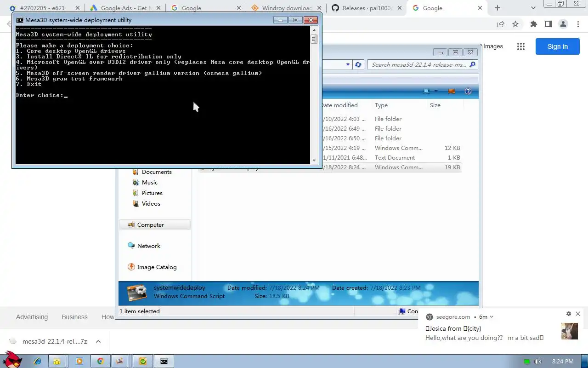Toggle the Explorer preview pane icon
This screenshot has height=368, width=588.
452,91
